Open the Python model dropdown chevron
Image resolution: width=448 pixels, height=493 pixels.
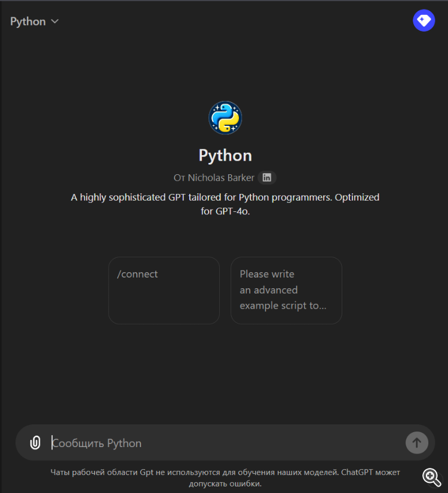tap(55, 21)
